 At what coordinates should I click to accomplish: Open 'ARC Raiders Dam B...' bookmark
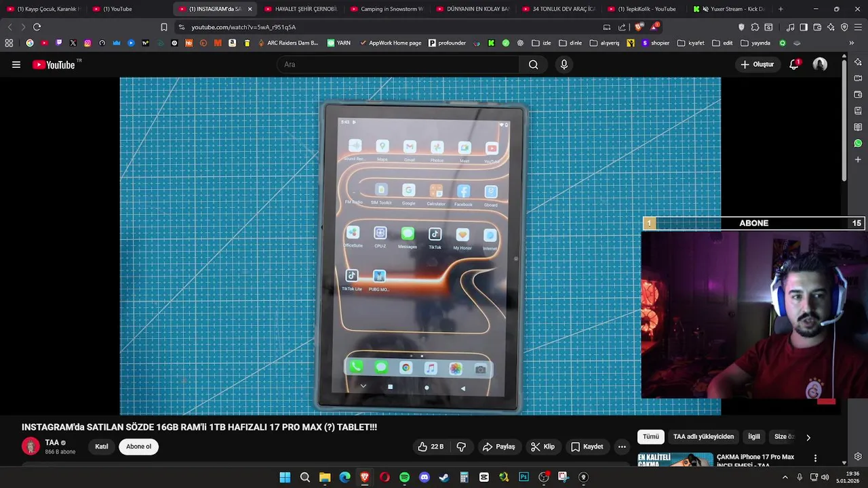[x=288, y=43]
